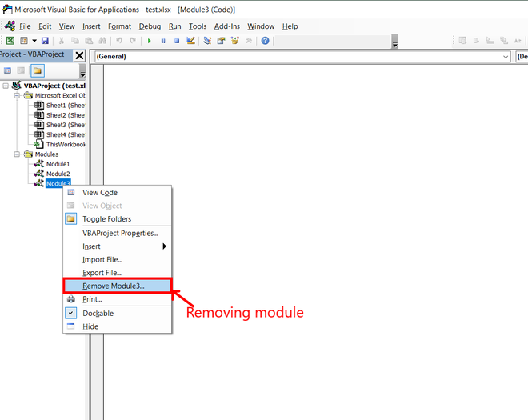Open toolbar options overflow arrow
This screenshot has height=420, width=528.
tap(395, 41)
